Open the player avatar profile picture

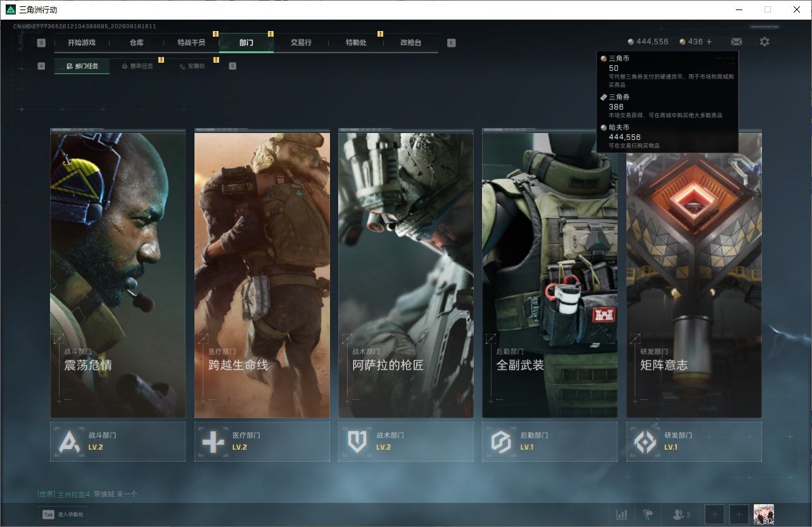[x=764, y=515]
